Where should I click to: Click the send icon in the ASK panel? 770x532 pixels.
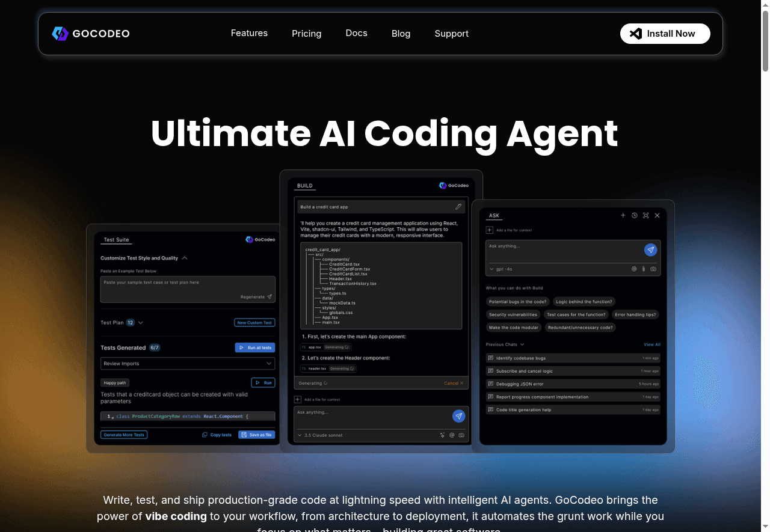[650, 250]
